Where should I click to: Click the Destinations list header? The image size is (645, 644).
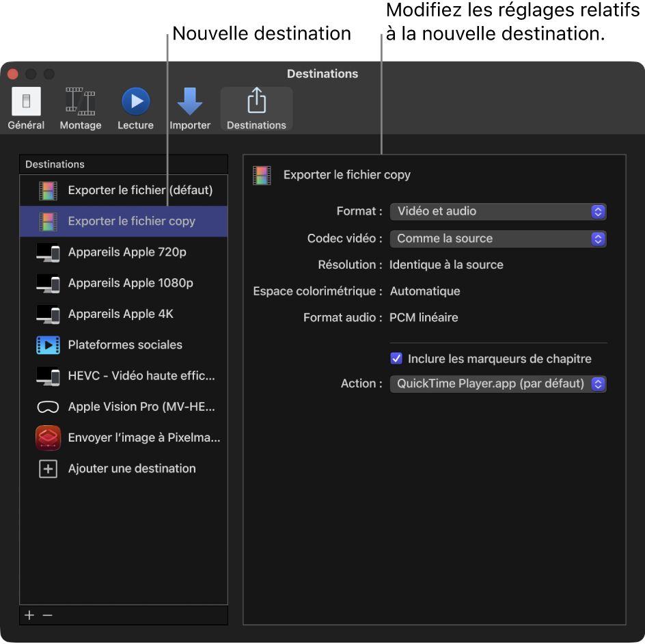click(x=124, y=164)
